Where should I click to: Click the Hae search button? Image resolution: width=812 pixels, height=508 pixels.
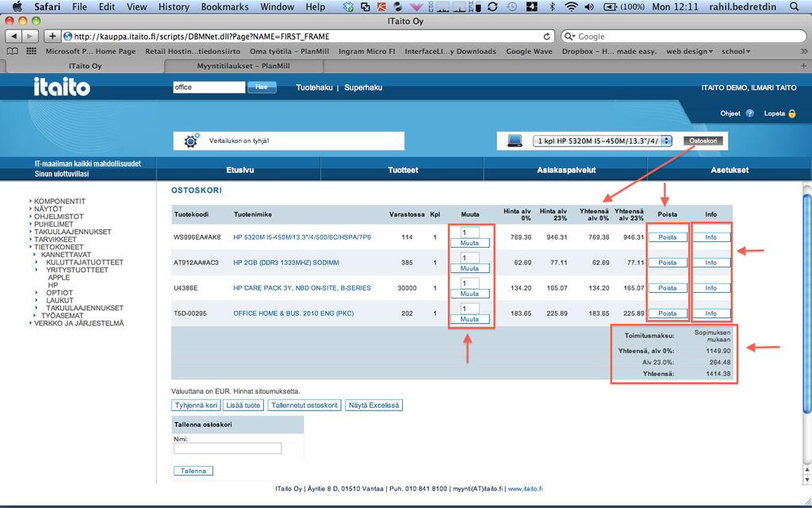[262, 87]
